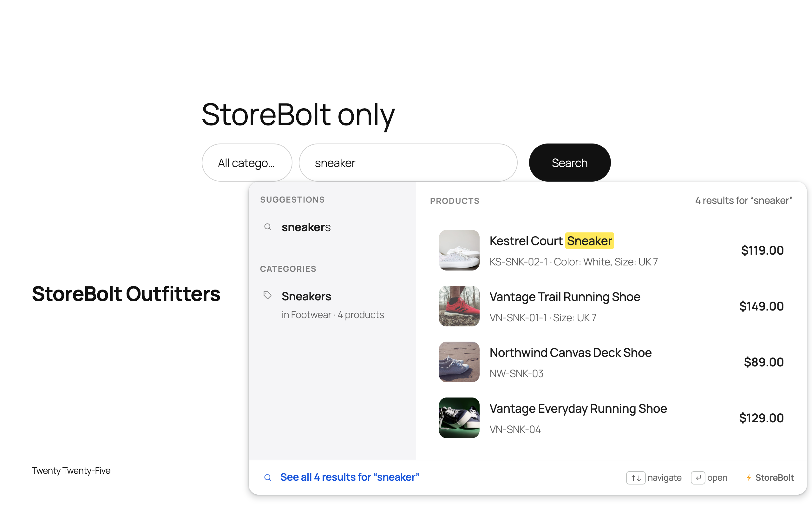Viewport: 812px width, 508px height.
Task: Click in Footwear 4 products subtext
Action: pos(332,315)
